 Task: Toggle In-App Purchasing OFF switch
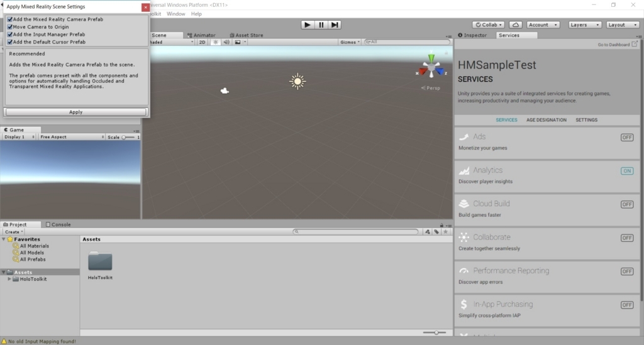click(x=627, y=305)
